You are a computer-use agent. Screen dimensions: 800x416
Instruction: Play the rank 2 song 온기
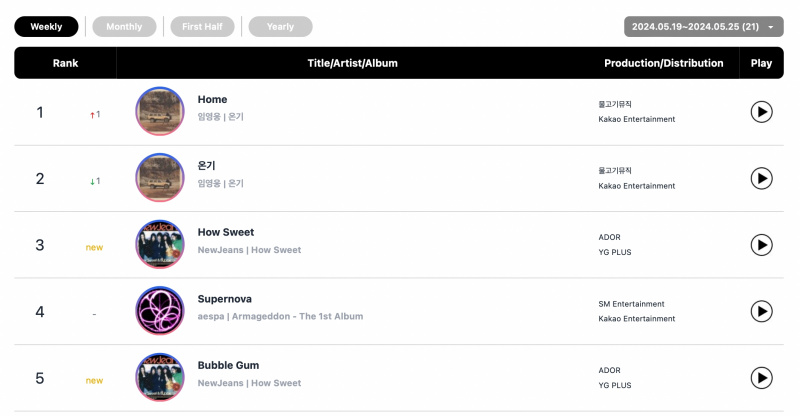tap(761, 179)
